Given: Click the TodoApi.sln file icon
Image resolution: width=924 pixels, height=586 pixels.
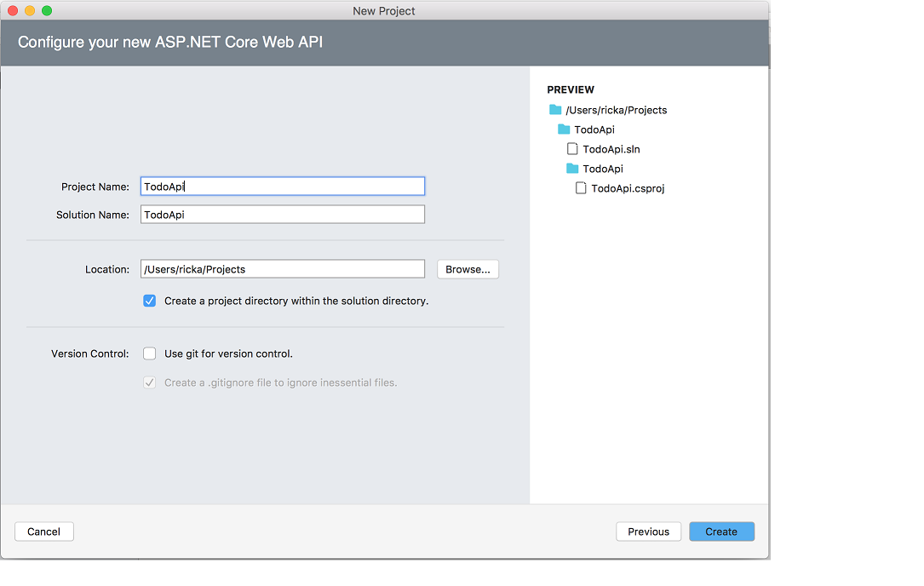Looking at the screenshot, I should (x=572, y=148).
